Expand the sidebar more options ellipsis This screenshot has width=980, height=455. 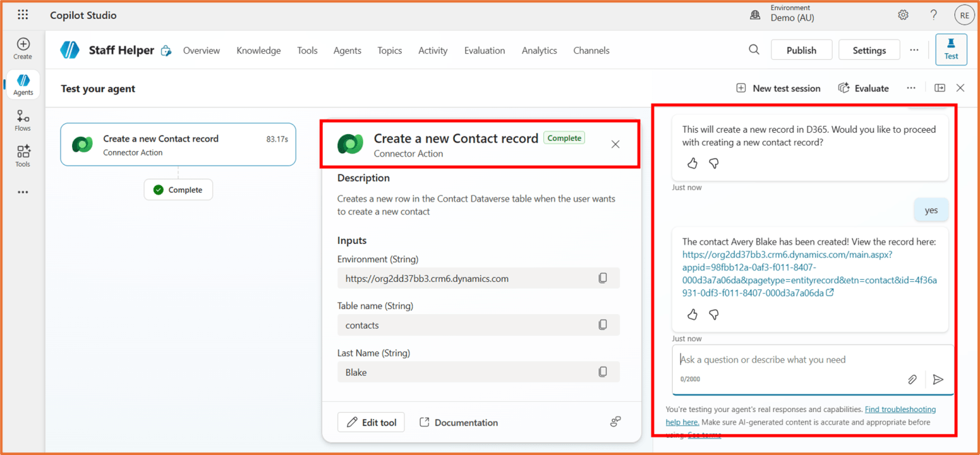[23, 192]
